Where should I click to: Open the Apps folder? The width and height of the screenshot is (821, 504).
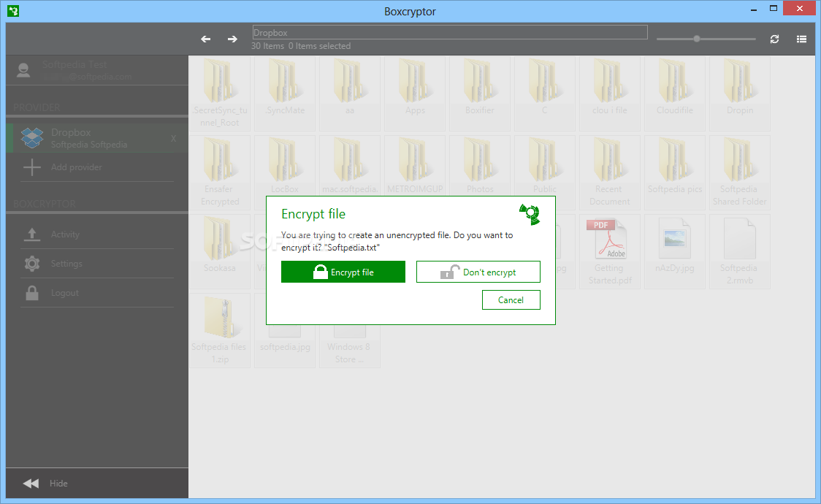[x=415, y=93]
